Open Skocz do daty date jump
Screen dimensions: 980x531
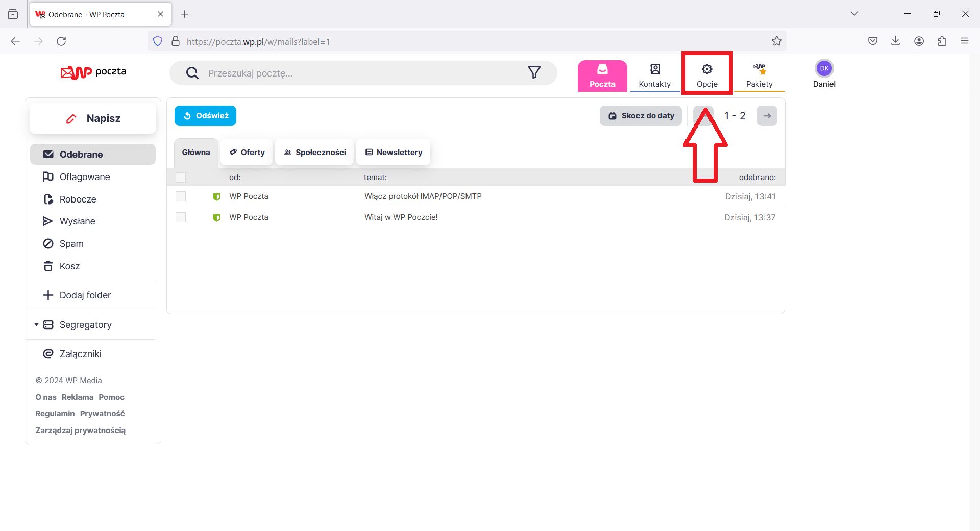[641, 116]
